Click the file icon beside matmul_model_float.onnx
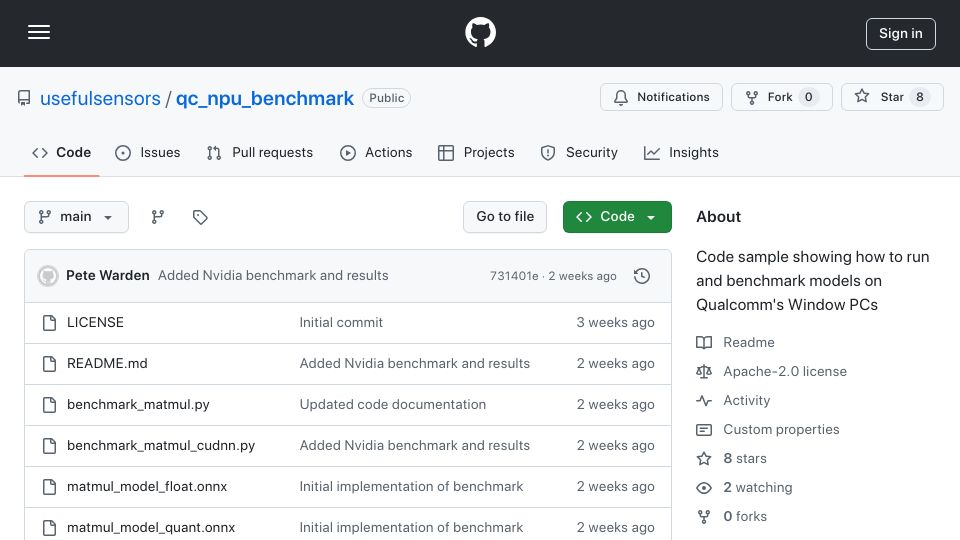 pos(50,487)
